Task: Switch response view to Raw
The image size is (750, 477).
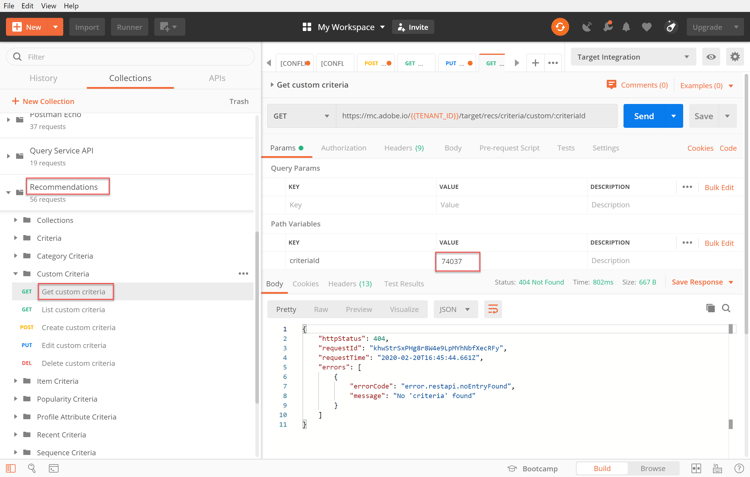Action: 321,310
